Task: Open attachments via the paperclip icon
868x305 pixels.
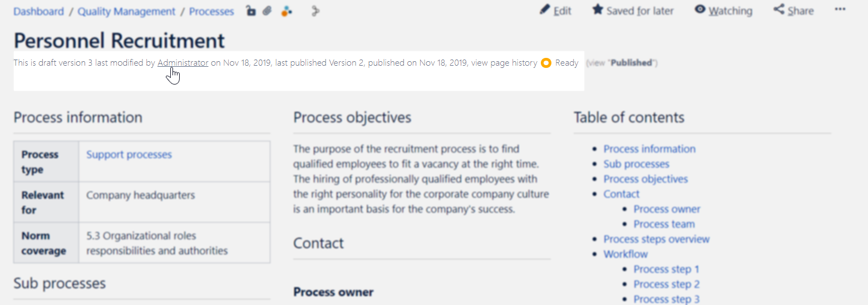Action: coord(267,11)
